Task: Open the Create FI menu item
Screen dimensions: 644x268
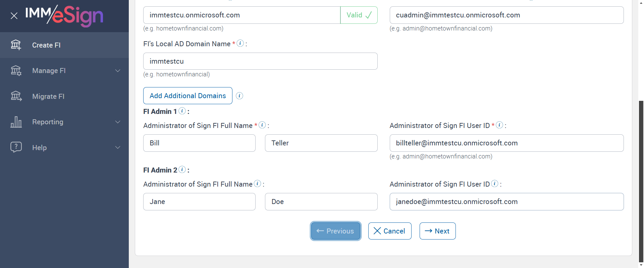Action: 46,45
